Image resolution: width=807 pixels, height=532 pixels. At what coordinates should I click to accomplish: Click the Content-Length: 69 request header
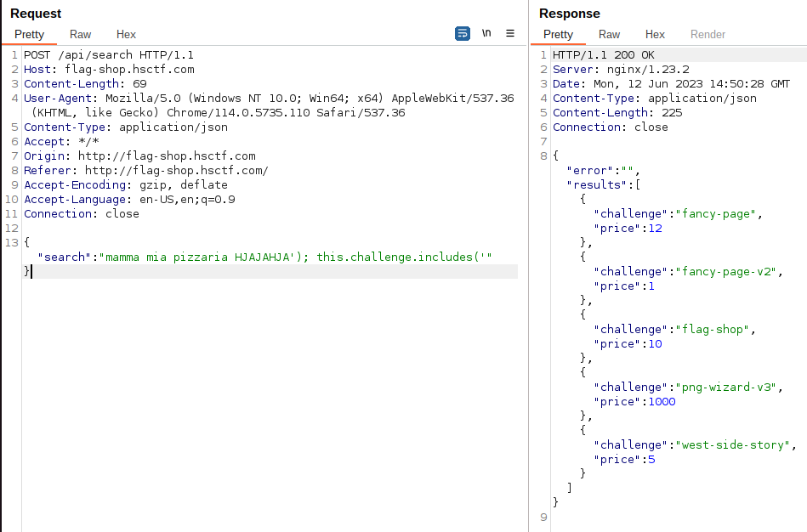click(x=85, y=84)
